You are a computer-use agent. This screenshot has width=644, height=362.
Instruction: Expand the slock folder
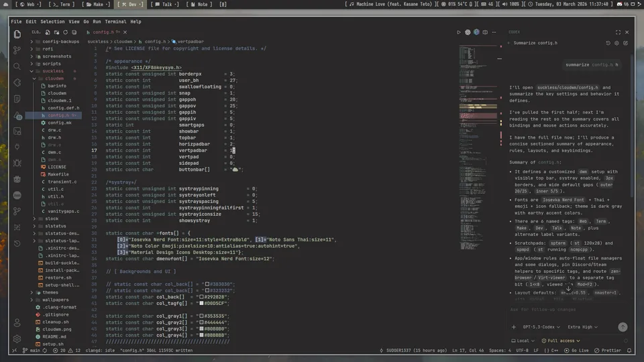(55, 219)
